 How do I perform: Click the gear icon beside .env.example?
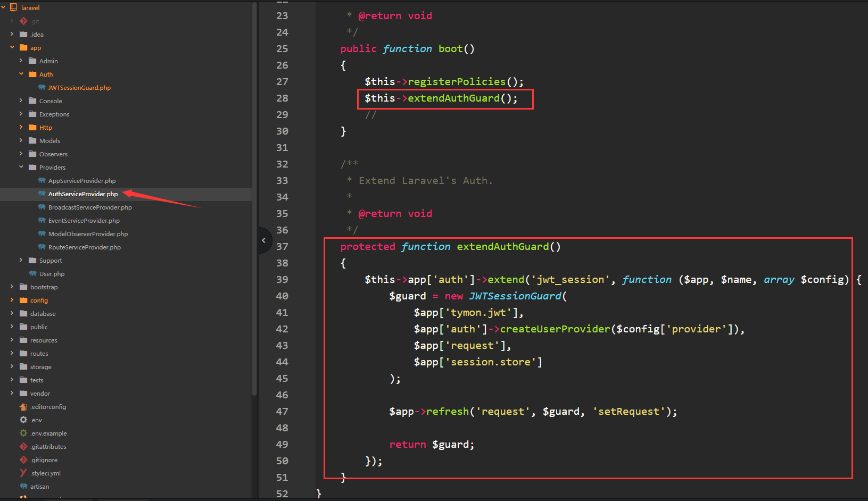pyautogui.click(x=23, y=433)
